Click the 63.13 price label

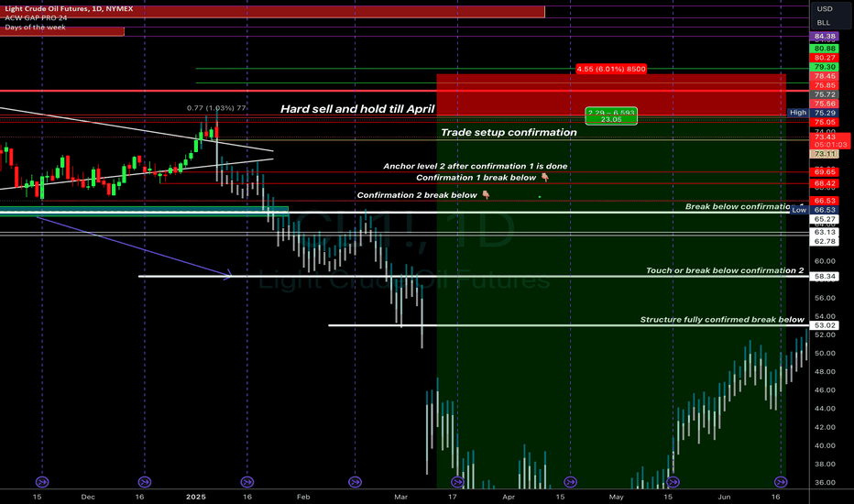(825, 232)
